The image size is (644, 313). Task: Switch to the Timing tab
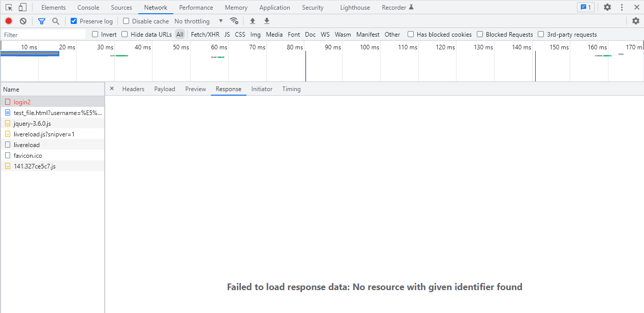click(291, 89)
